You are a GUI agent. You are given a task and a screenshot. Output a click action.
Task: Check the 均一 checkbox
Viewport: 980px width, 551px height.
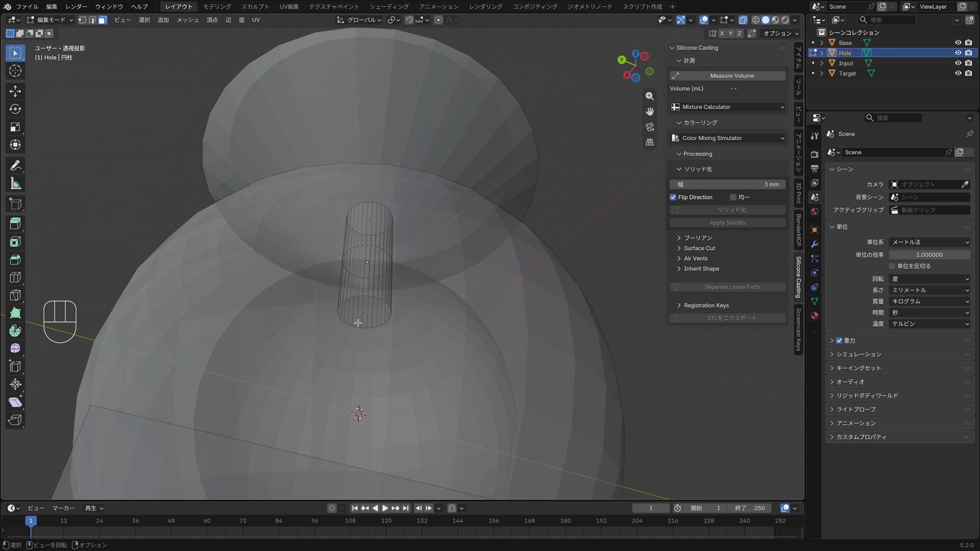733,197
